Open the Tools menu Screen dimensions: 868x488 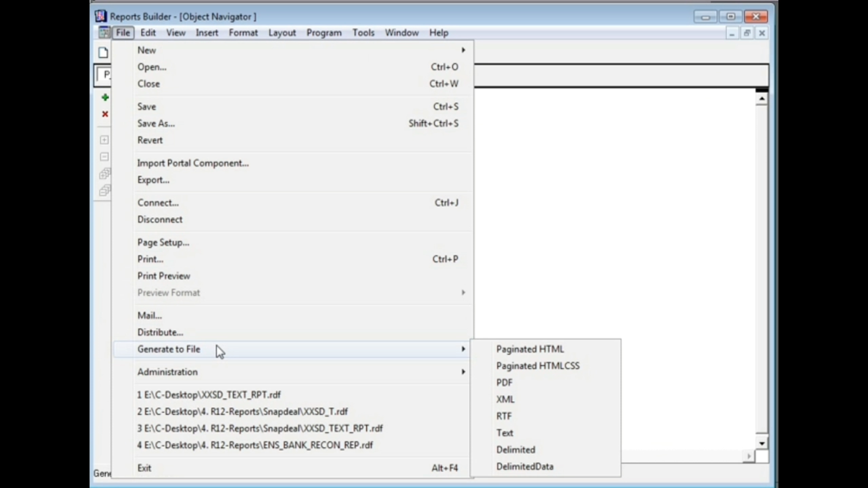(x=363, y=33)
